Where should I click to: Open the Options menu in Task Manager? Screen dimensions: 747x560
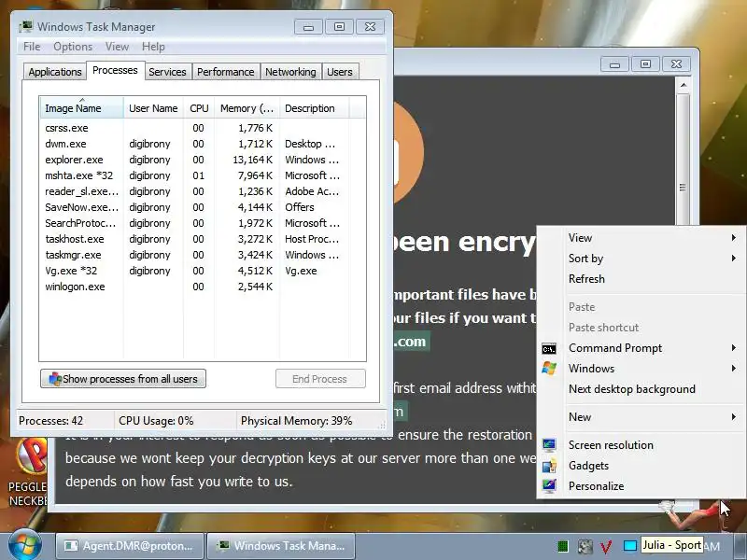tap(73, 47)
